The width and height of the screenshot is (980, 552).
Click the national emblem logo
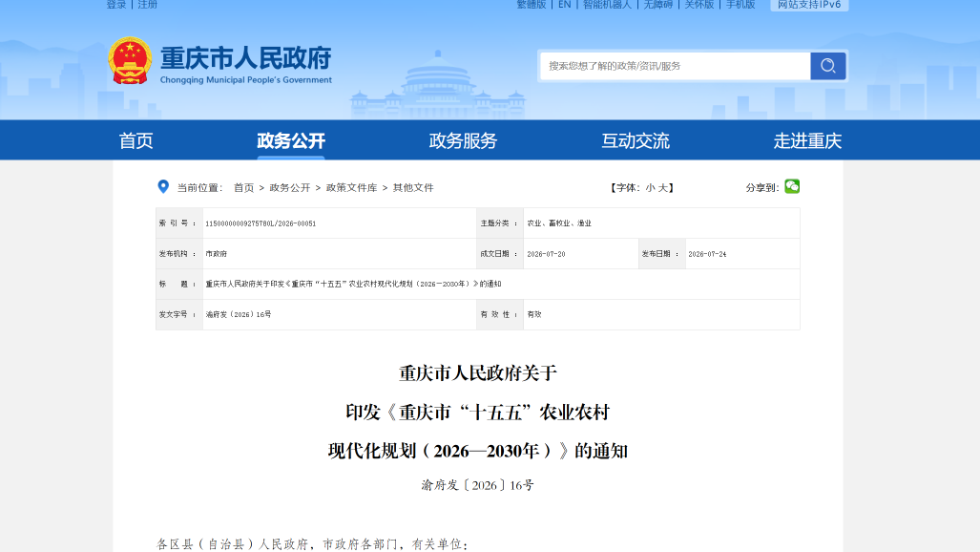tap(130, 61)
